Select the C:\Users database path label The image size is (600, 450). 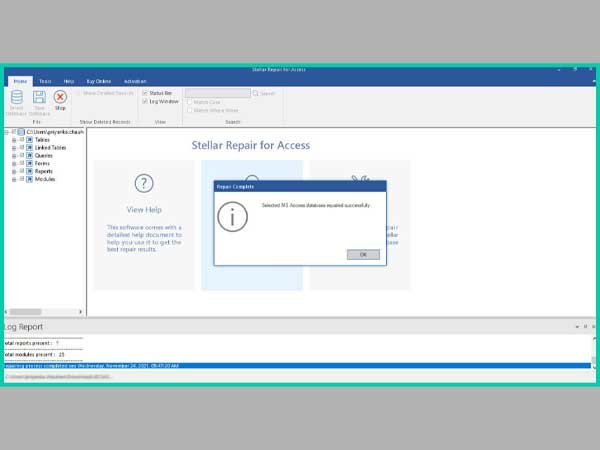tap(55, 132)
